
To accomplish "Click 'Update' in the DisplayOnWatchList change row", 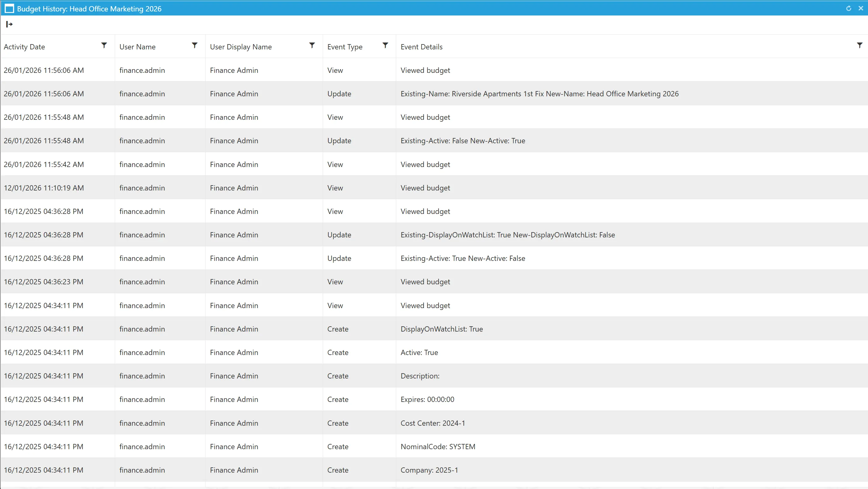I will pyautogui.click(x=339, y=235).
